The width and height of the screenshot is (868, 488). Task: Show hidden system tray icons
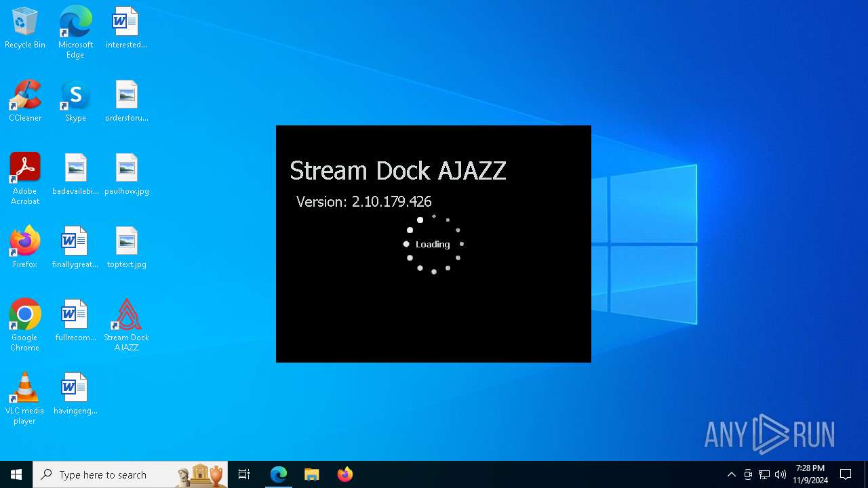[x=731, y=474]
